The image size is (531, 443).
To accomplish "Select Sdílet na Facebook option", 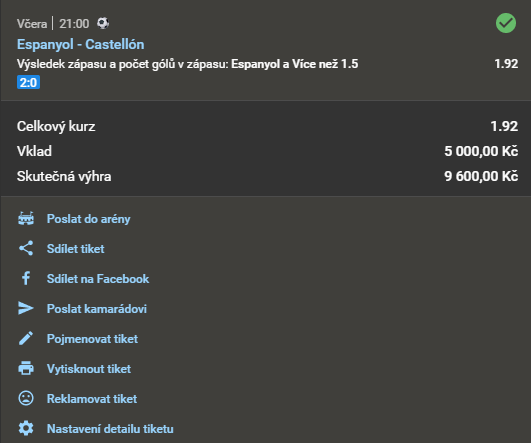I will pos(98,279).
